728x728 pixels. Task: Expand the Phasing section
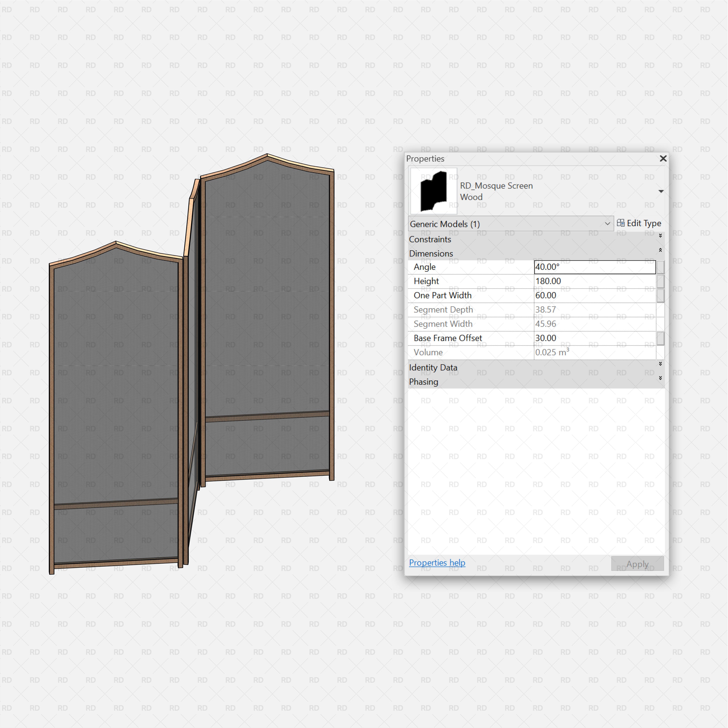click(660, 378)
